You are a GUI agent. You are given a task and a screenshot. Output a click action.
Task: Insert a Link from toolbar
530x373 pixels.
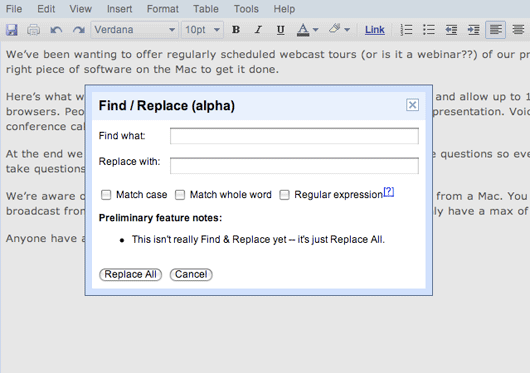[x=375, y=30]
